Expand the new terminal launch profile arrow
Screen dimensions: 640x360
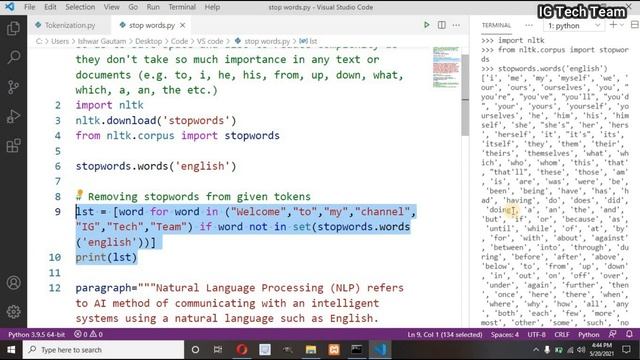622,25
